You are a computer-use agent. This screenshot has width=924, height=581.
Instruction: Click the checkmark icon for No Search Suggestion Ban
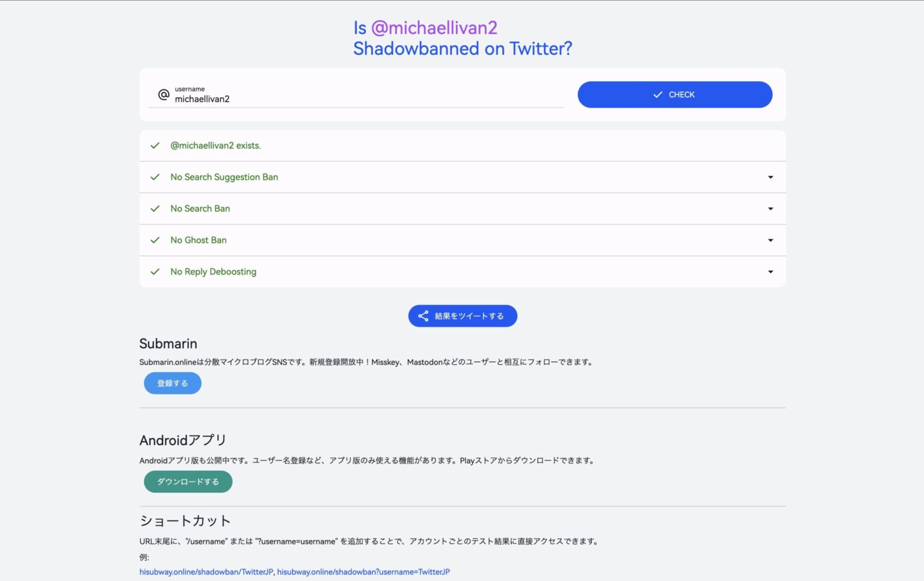[155, 177]
